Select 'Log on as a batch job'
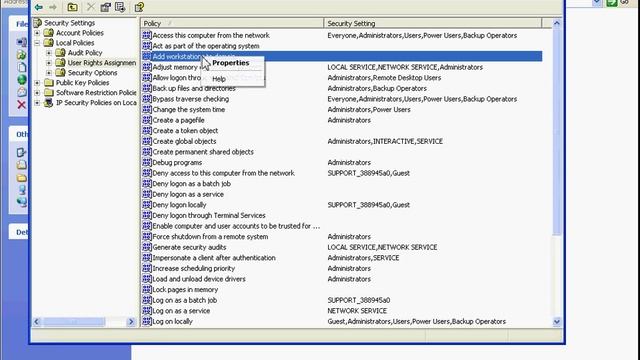Screen dimensions: 640x360 [x=184, y=300]
